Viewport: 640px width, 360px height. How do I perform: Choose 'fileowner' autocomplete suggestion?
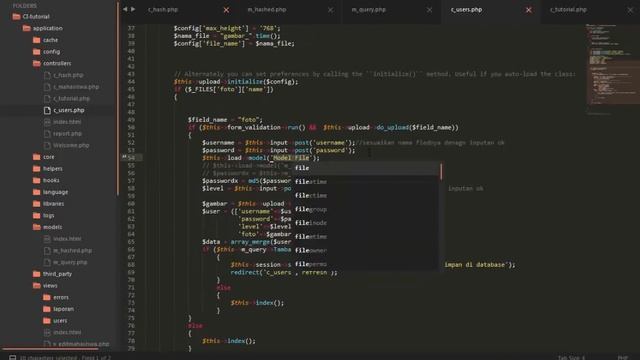click(x=365, y=250)
